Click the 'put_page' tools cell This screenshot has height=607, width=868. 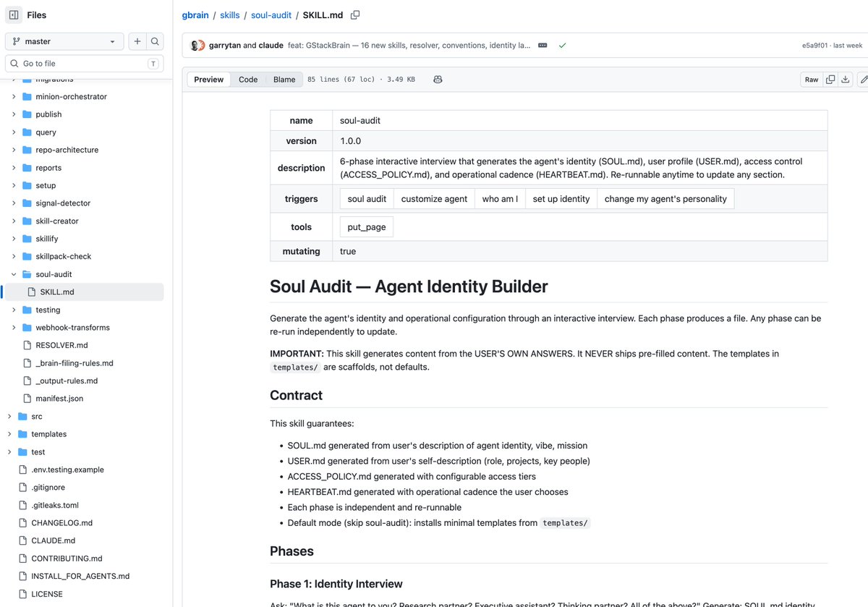367,227
